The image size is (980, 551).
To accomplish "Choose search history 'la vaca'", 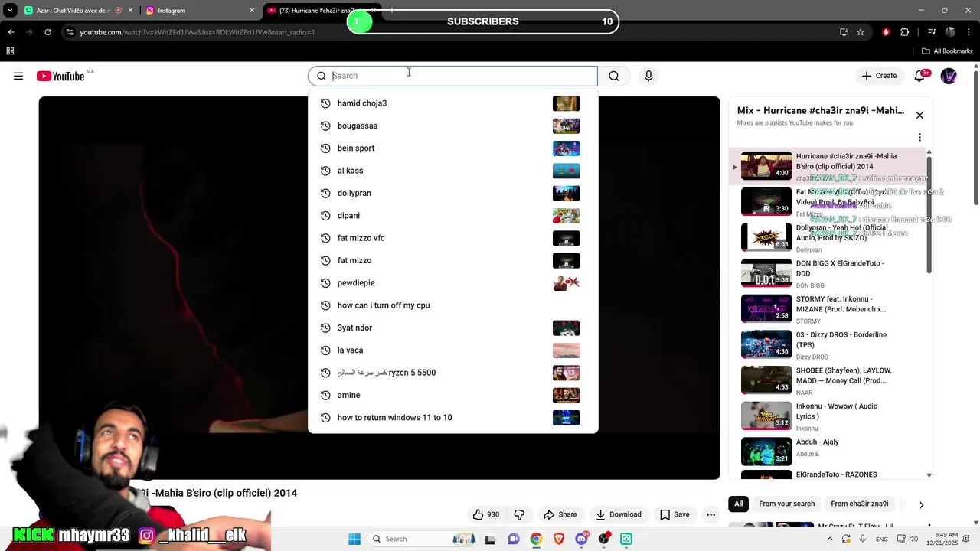I will coord(452,350).
